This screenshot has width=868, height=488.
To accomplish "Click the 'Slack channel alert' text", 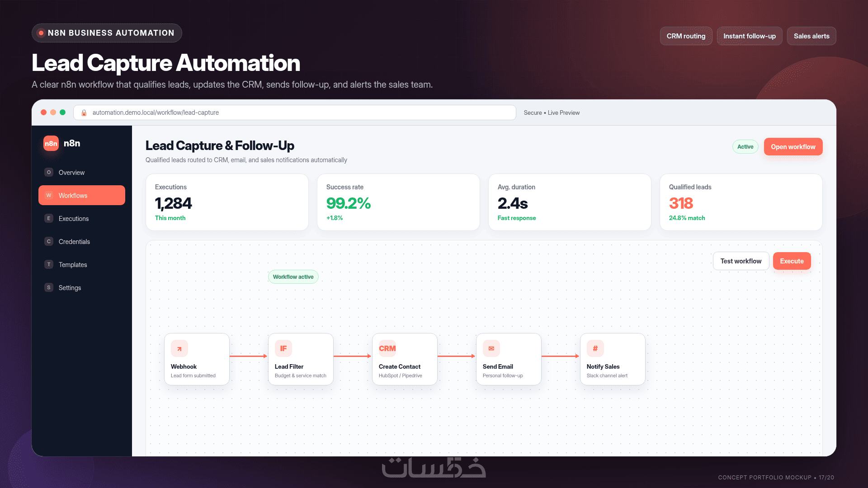I will coord(607,375).
